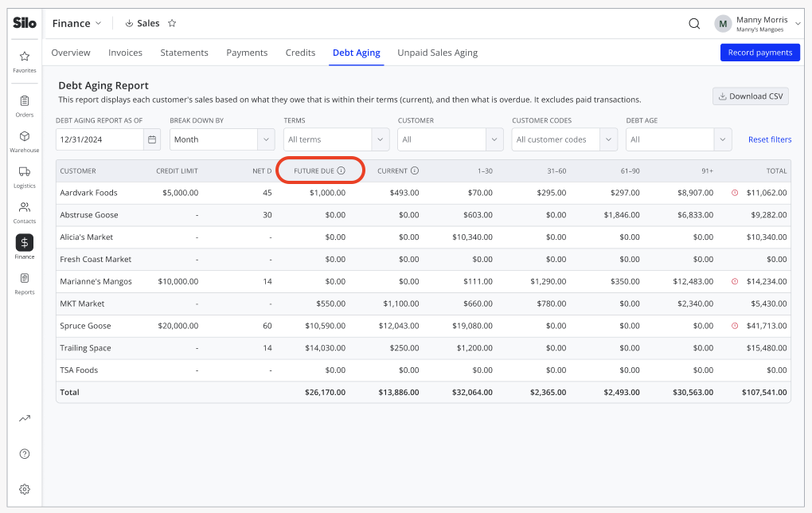Click the Future Due info icon
Screen dimensions: 812x513
point(342,170)
